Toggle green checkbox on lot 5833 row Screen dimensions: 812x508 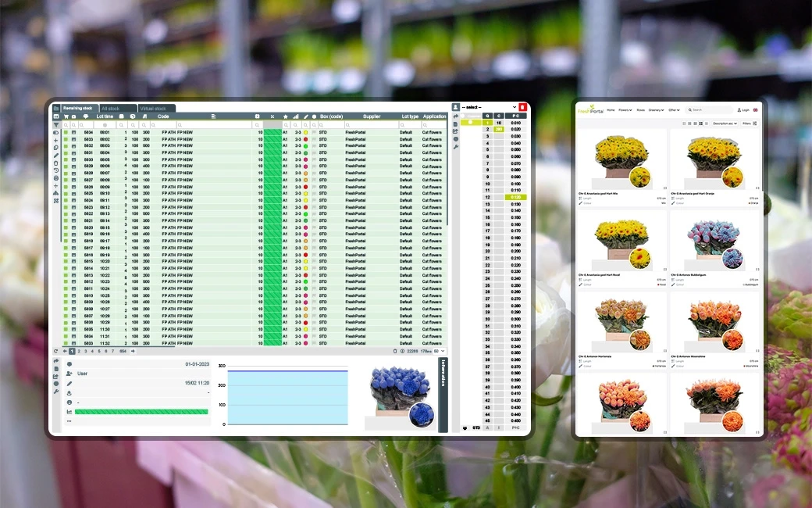[66, 139]
